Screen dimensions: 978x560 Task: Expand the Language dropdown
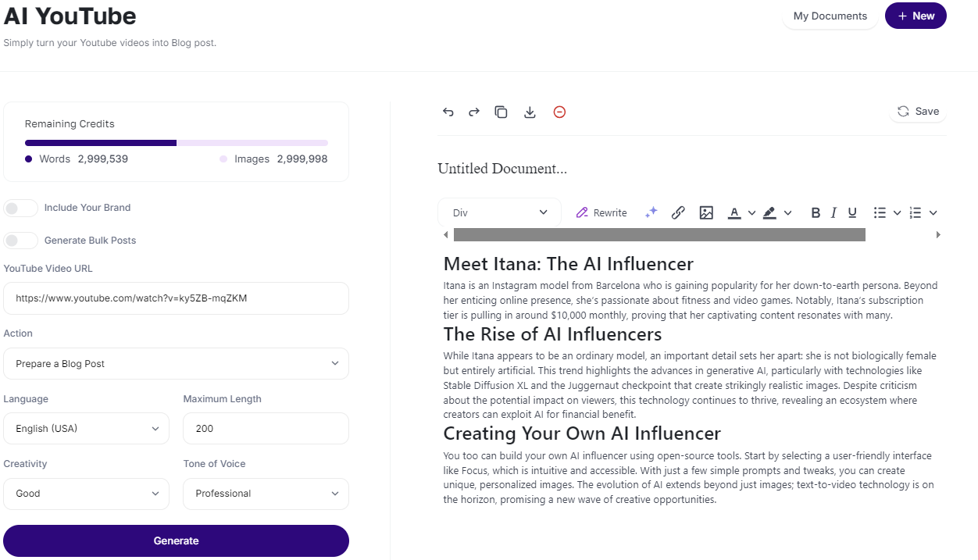coord(86,429)
